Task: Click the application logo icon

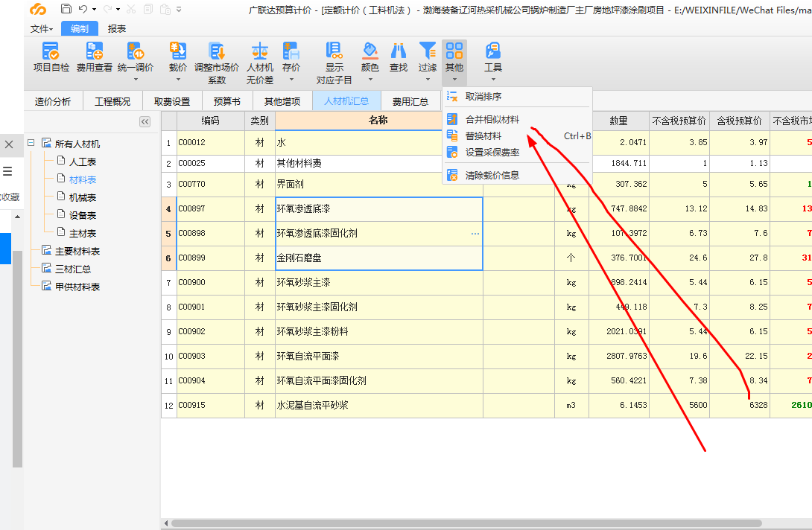Action: 38,10
